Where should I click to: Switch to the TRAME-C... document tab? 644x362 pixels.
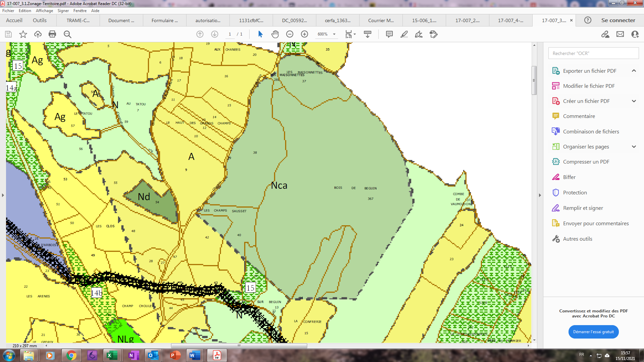(78, 20)
